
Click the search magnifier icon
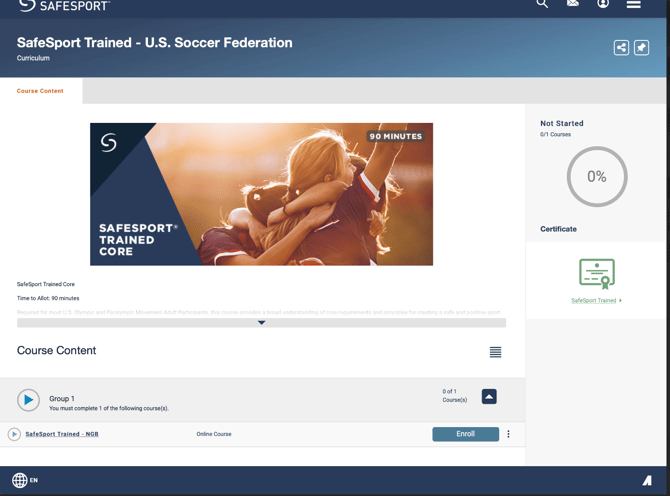(542, 4)
